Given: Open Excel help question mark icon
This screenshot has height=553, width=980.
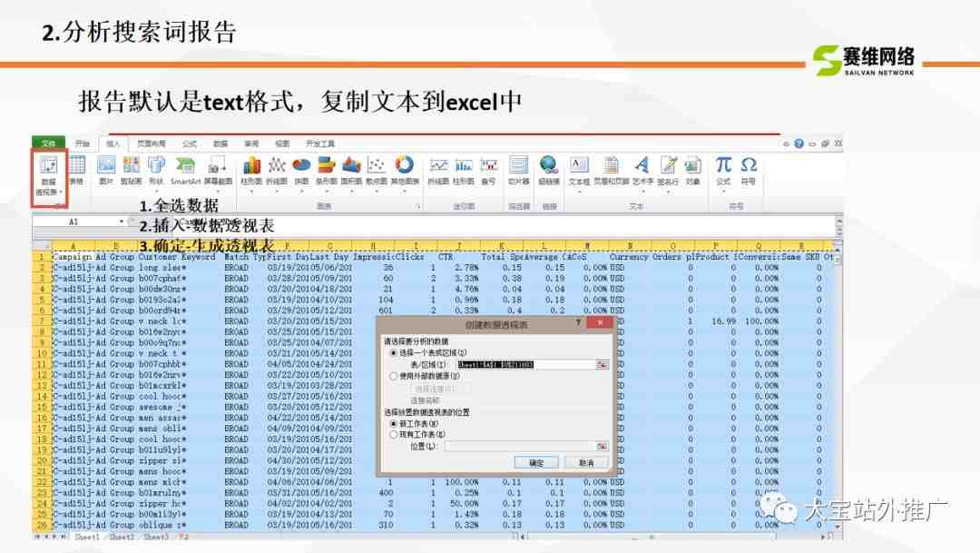Looking at the screenshot, I should tap(799, 143).
